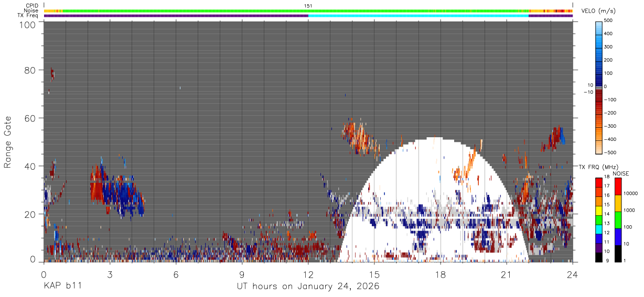Click the UT hours on January 24, 2026 title
This screenshot has width=644, height=297.
click(308, 287)
